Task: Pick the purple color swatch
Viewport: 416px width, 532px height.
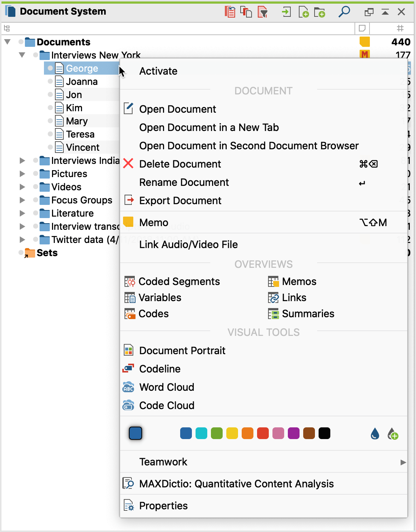Action: click(294, 433)
